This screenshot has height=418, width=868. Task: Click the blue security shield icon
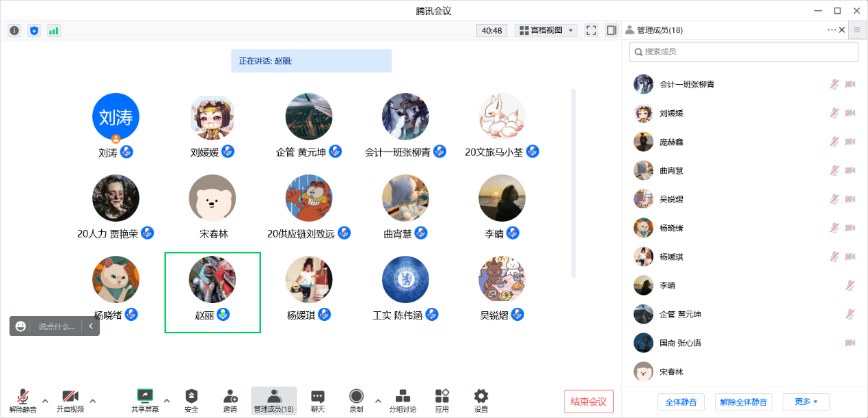point(34,30)
